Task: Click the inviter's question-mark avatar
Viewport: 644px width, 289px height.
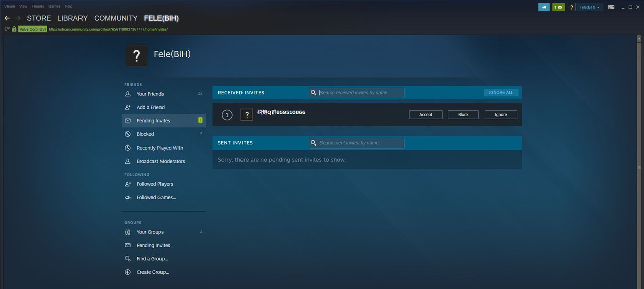Action: [247, 115]
